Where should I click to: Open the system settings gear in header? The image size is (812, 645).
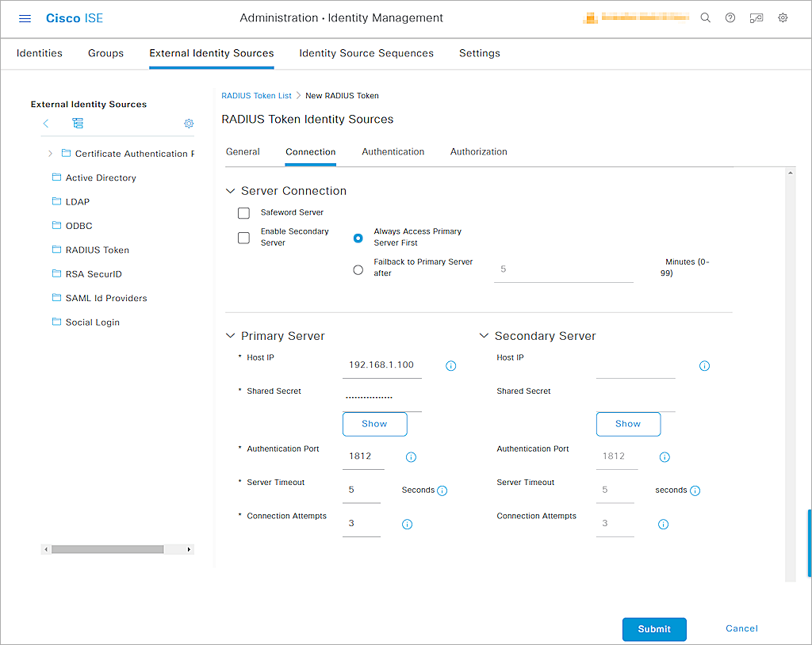point(781,17)
